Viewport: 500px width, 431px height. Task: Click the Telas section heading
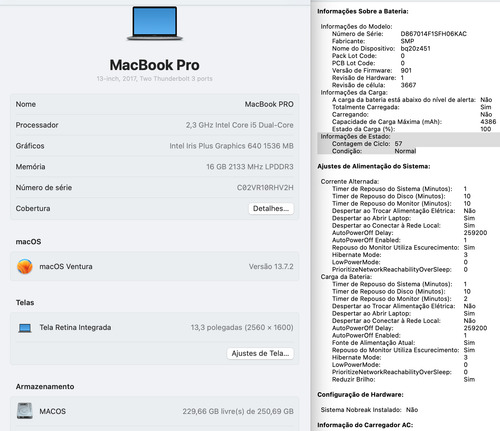25,303
